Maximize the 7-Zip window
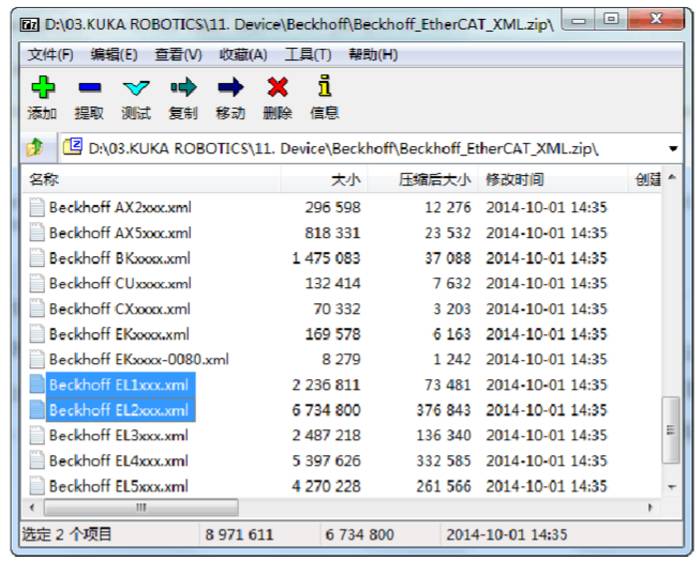 [611, 19]
